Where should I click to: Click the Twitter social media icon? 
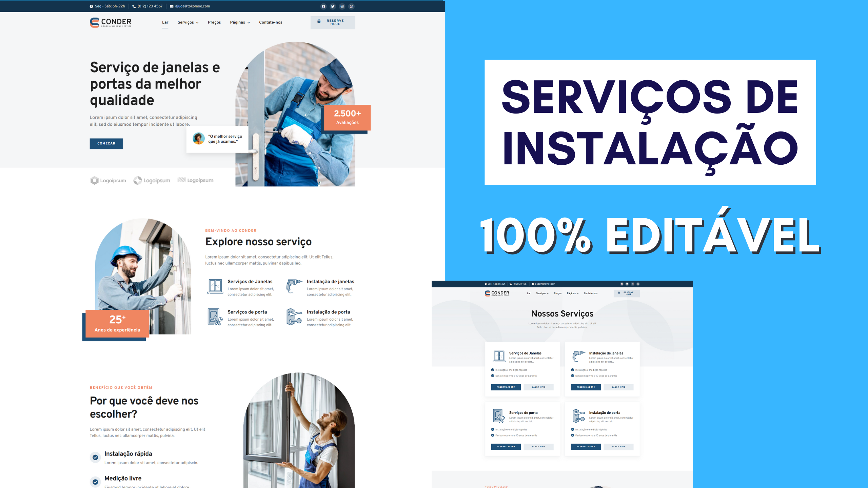333,6
